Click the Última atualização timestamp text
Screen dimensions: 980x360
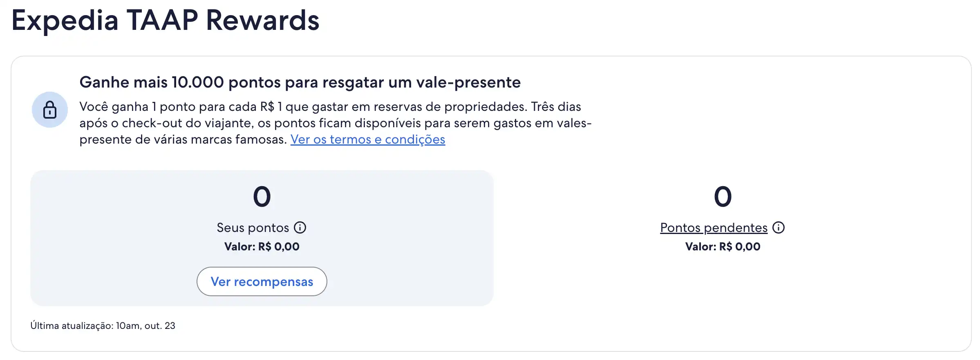click(x=103, y=326)
